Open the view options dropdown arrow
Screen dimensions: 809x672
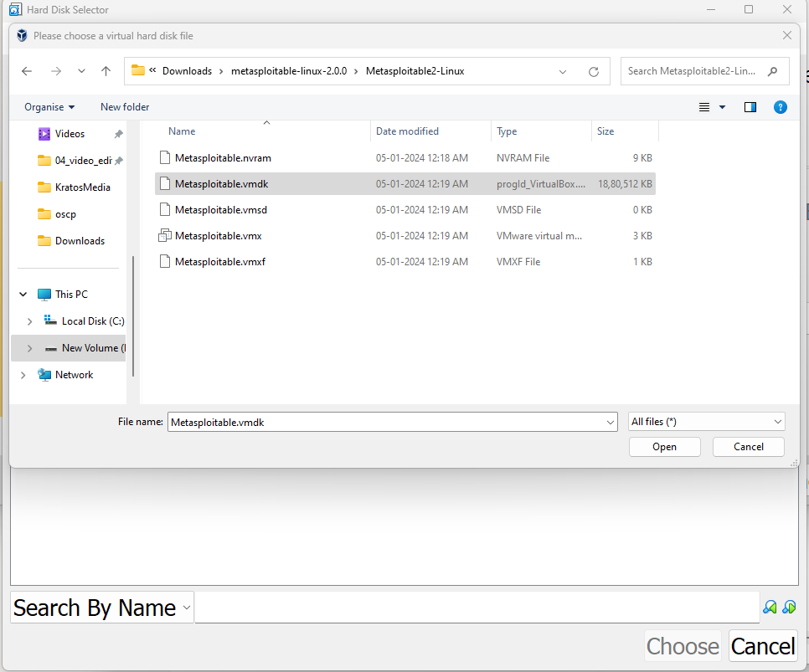click(x=722, y=107)
